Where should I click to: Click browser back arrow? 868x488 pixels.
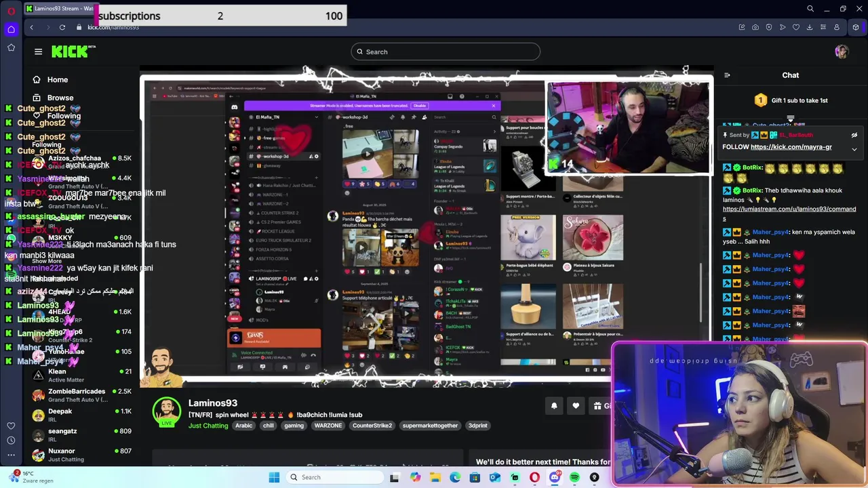(32, 27)
